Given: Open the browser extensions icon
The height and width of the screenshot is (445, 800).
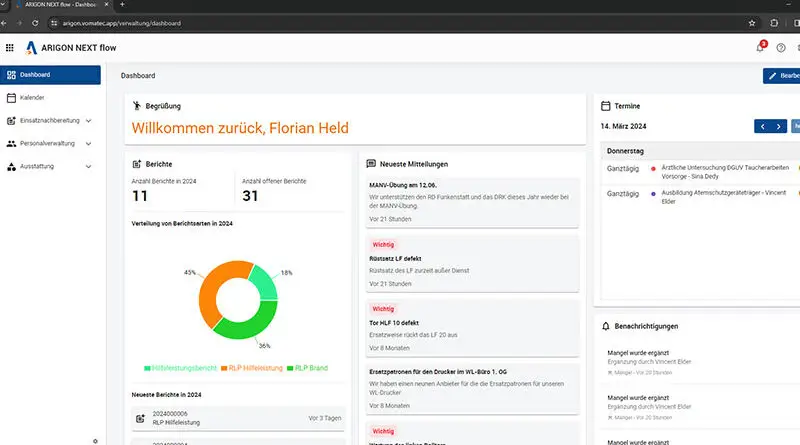Looking at the screenshot, I should pos(774,23).
